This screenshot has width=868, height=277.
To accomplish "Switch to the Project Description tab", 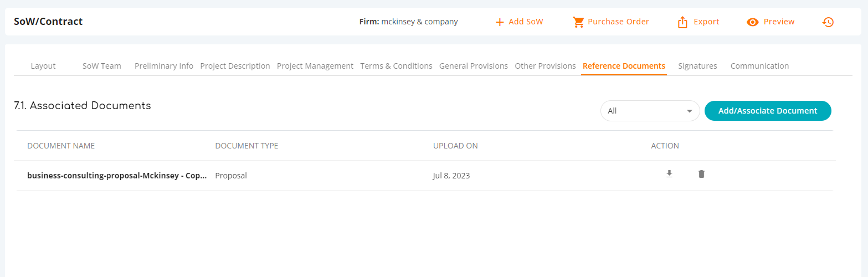I will (x=235, y=66).
